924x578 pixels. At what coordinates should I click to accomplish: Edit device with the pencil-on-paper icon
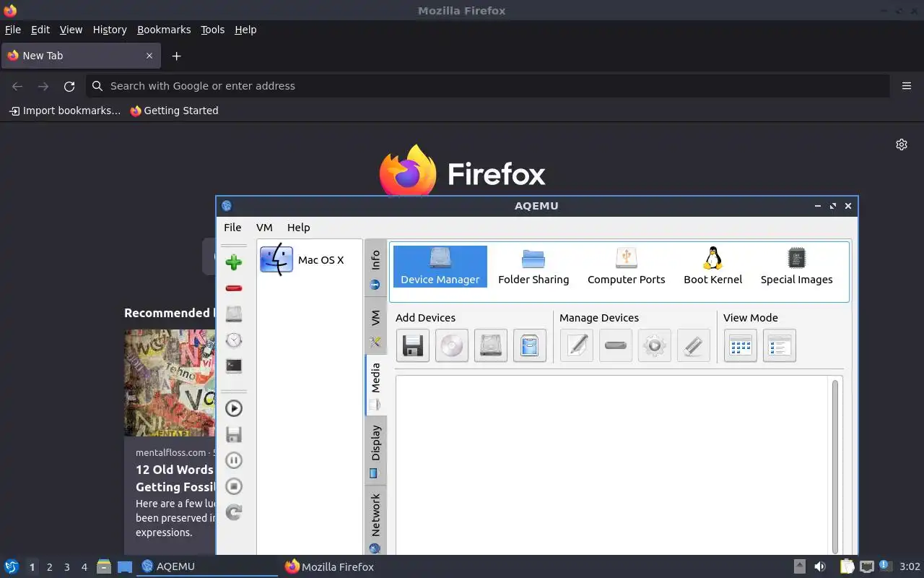click(x=577, y=345)
